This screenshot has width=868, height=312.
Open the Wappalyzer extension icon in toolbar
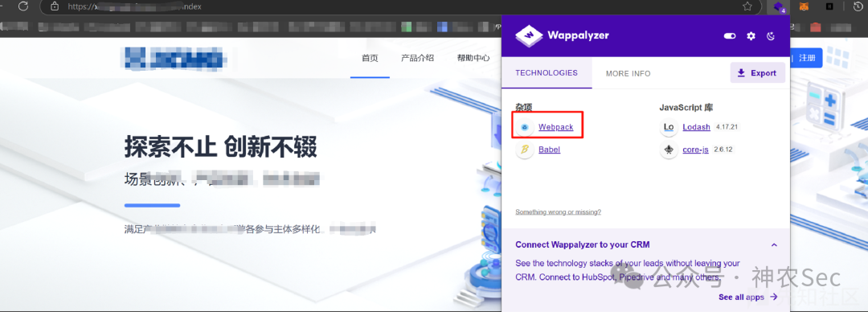tap(779, 7)
